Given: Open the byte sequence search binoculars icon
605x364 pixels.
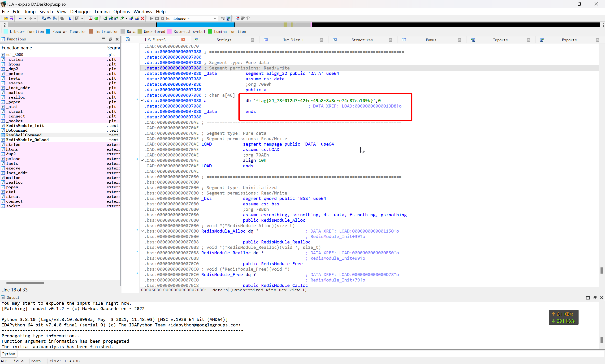Looking at the screenshot, I should [55, 18].
